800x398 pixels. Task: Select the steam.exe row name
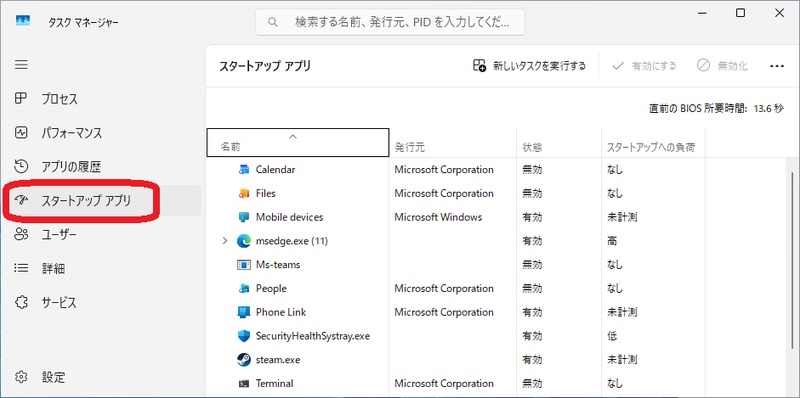(278, 360)
